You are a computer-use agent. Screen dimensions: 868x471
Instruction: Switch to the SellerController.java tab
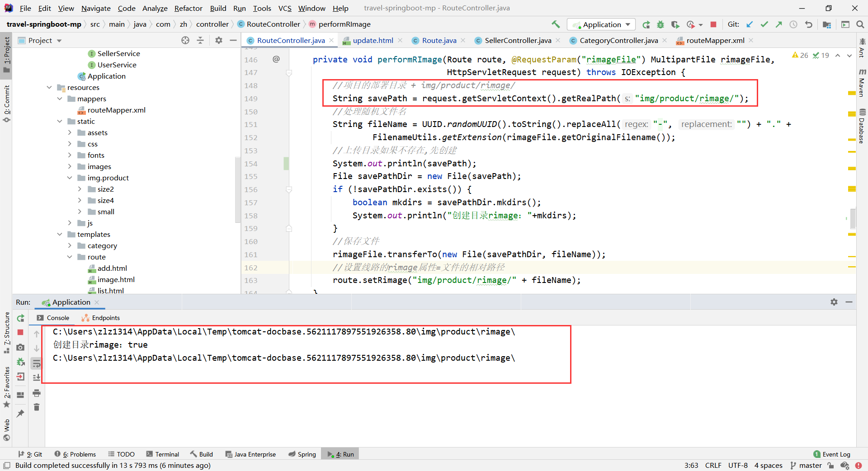(518, 40)
